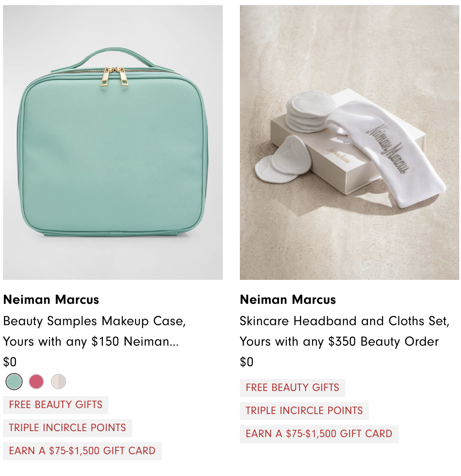Click Free Beauty Gifts tag under the Makeup Case

(x=56, y=405)
